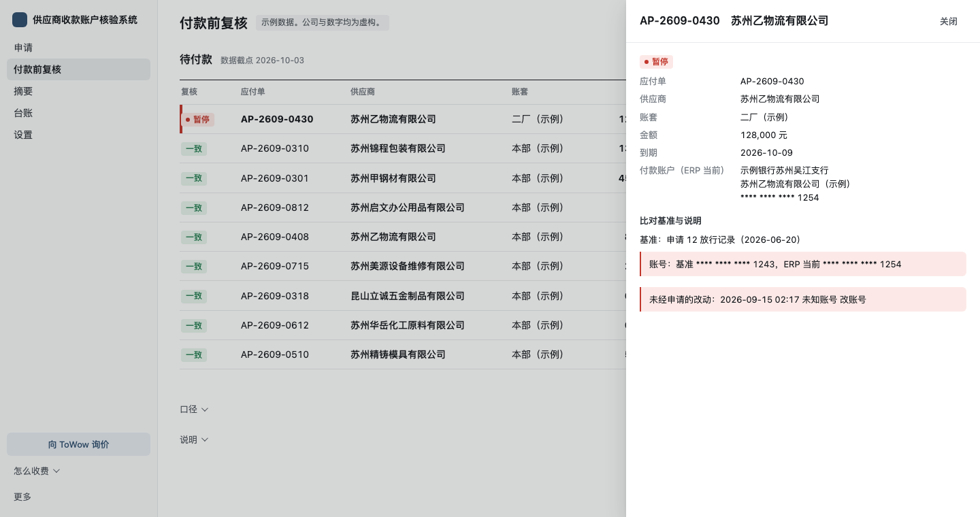Click supplier 苏州精铸模具有限公司
This screenshot has width=980, height=517.
pyautogui.click(x=398, y=354)
